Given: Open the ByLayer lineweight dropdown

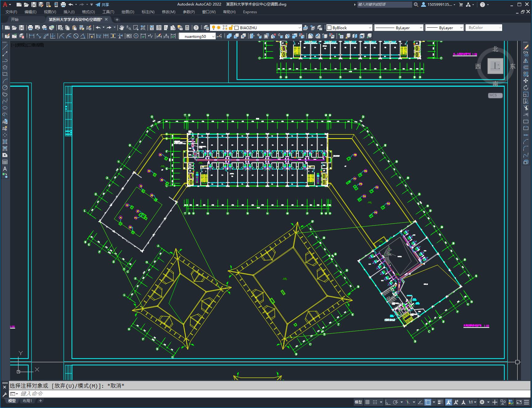Looking at the screenshot, I should (444, 28).
